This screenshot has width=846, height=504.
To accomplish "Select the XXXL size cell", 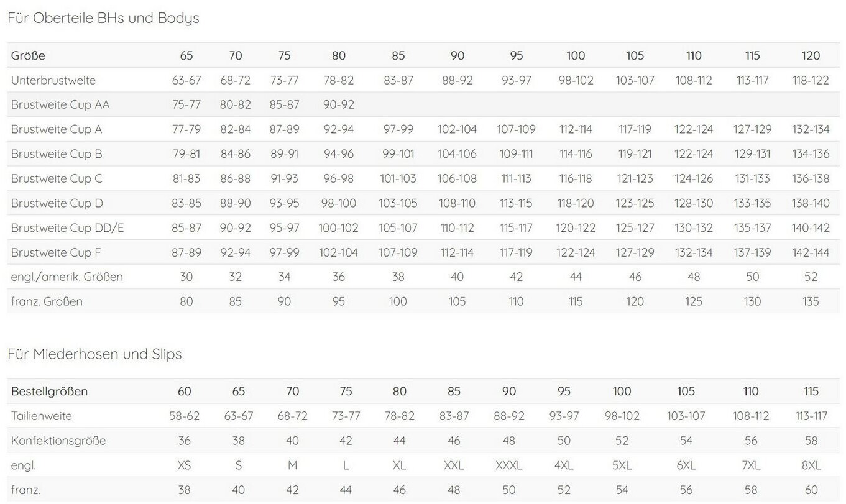I will pyautogui.click(x=509, y=465).
